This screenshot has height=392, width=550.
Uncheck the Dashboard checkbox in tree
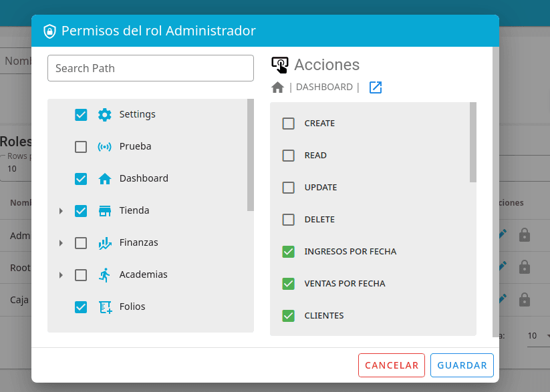(81, 179)
